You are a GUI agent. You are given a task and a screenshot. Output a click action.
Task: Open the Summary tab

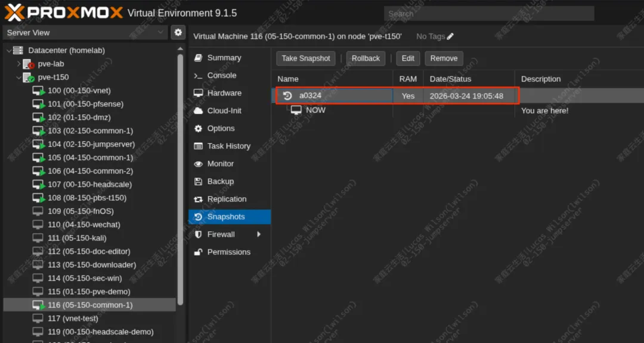tap(230, 57)
